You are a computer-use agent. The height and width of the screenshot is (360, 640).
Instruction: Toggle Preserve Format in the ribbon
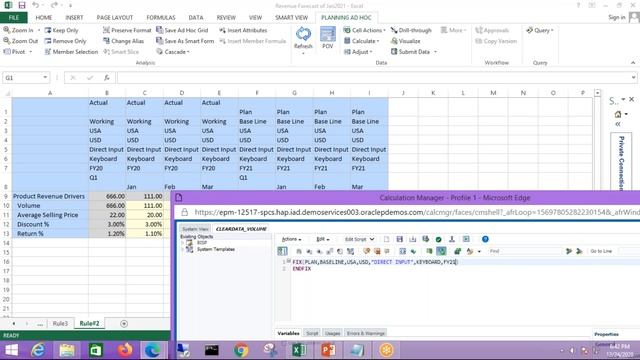pyautogui.click(x=127, y=30)
